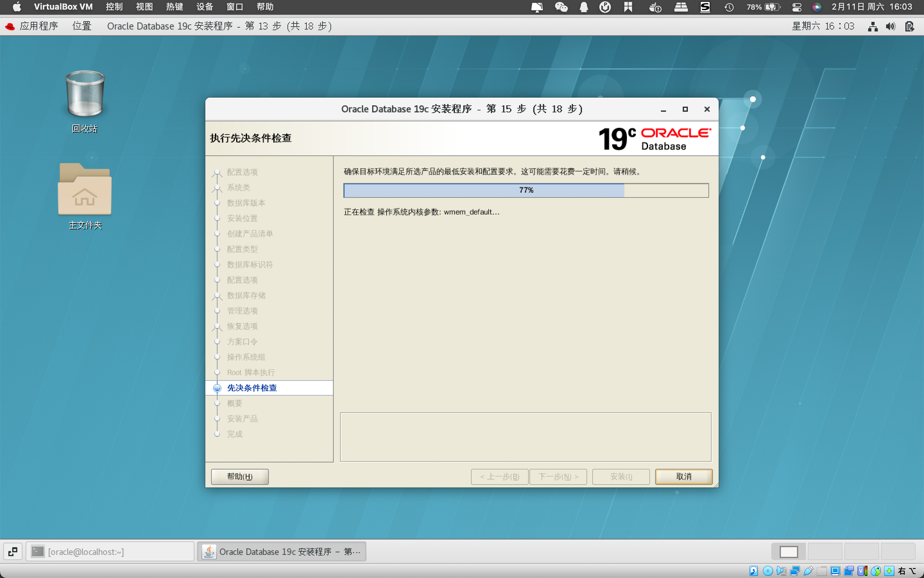Viewport: 924px width, 578px height.
Task: Click the 安装(I) install button
Action: (621, 476)
